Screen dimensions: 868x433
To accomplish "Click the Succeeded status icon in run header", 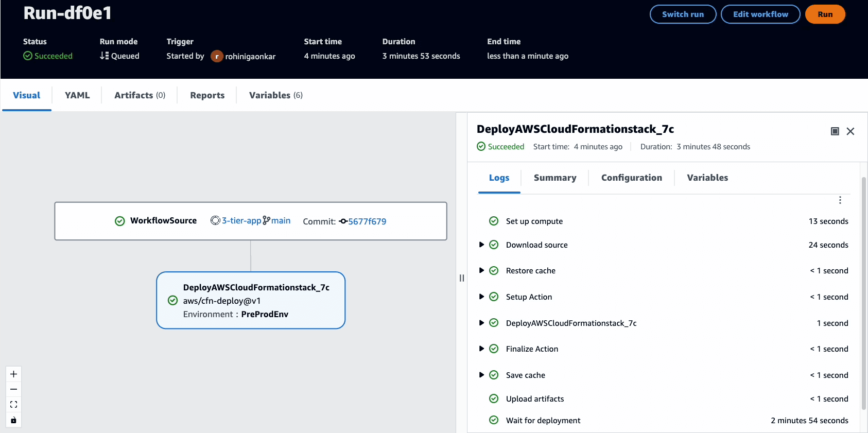I will 28,56.
